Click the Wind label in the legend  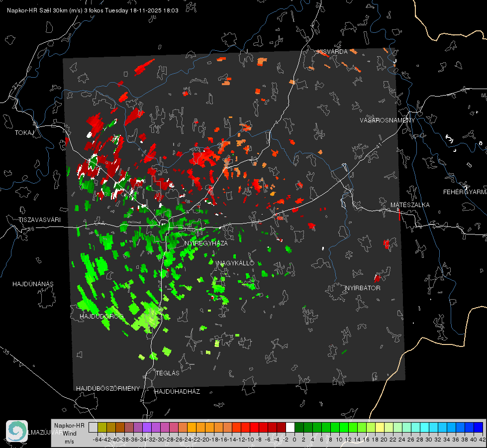click(70, 434)
